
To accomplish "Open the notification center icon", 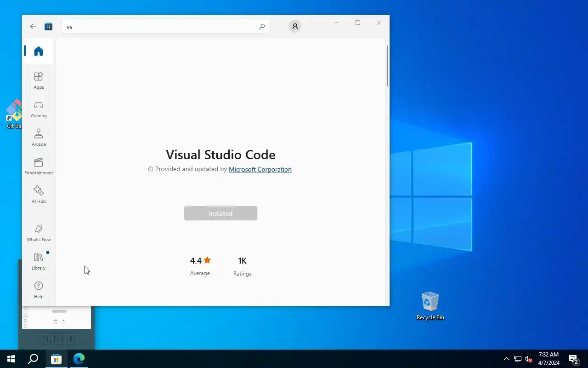I will click(x=573, y=359).
